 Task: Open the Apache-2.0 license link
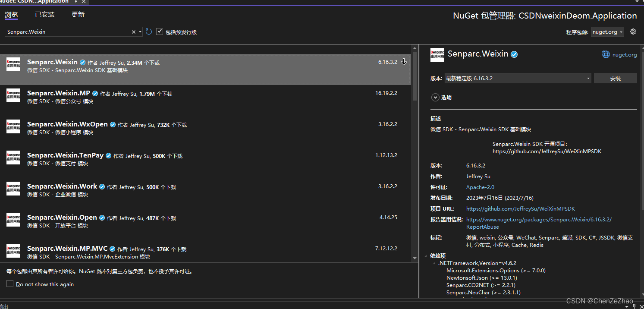480,187
